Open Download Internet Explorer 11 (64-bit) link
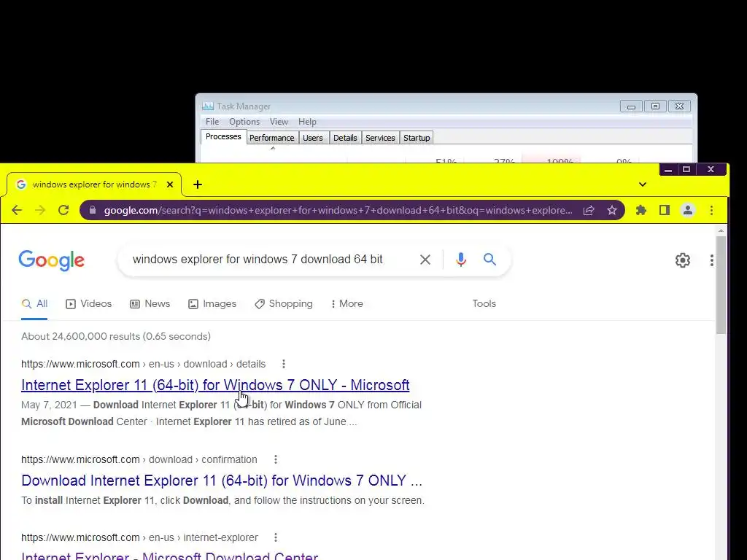747x560 pixels. pos(222,481)
